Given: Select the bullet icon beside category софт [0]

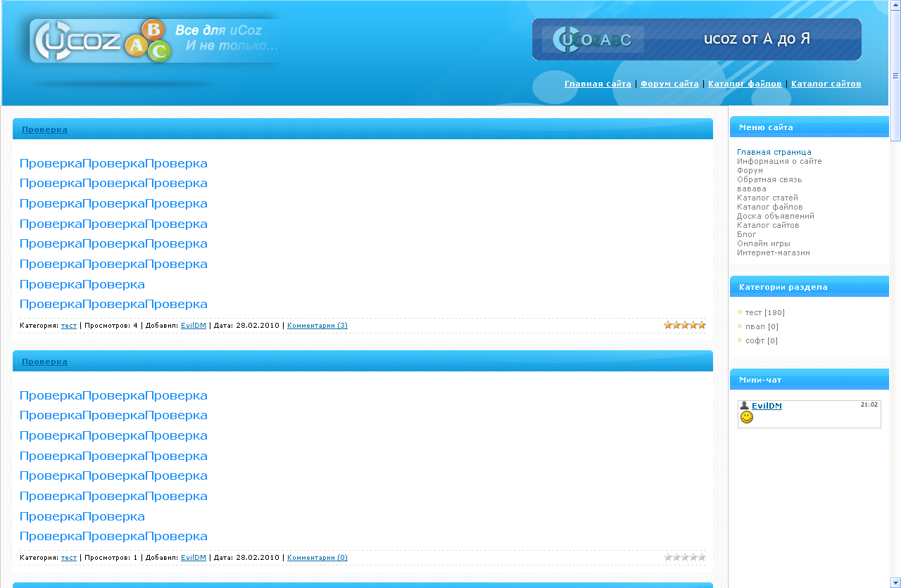Looking at the screenshot, I should pyautogui.click(x=739, y=340).
